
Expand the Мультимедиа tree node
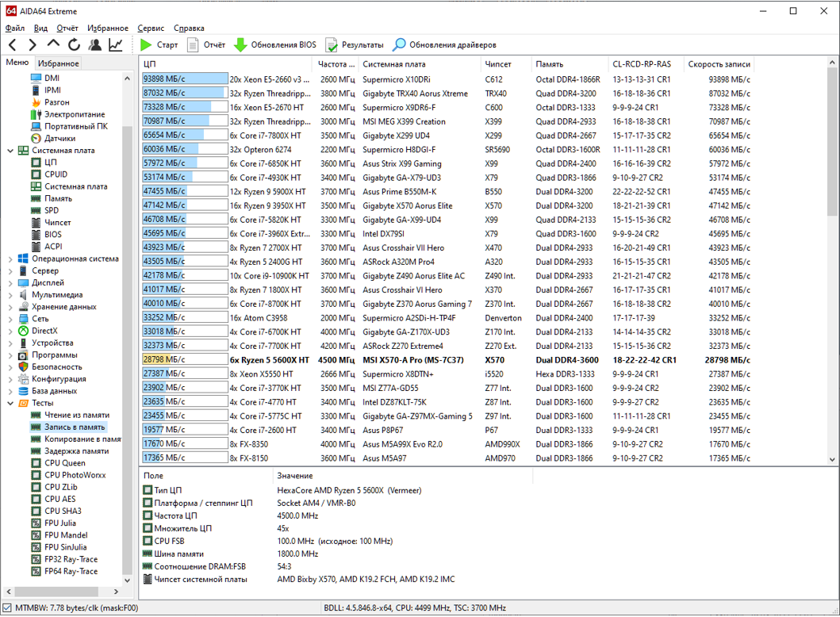(10, 295)
